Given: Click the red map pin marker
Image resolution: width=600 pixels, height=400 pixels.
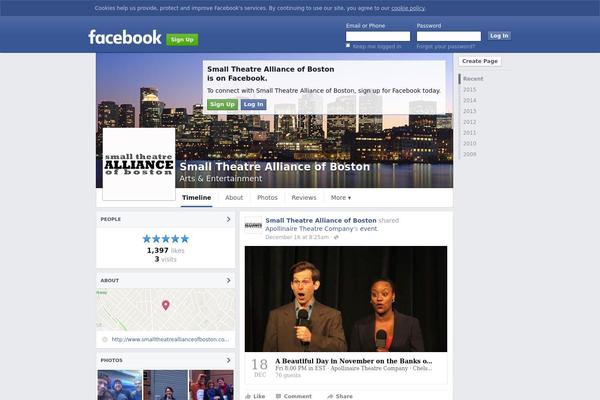Looking at the screenshot, I should pyautogui.click(x=166, y=305).
